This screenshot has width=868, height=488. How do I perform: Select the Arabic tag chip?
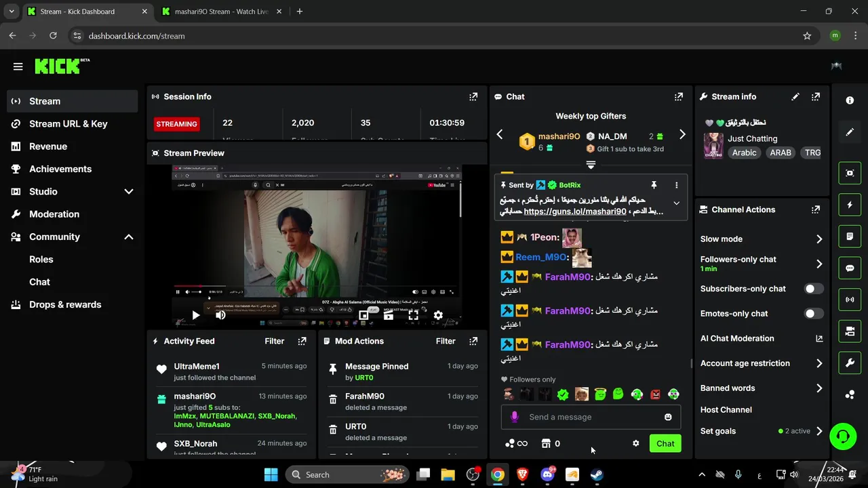click(744, 153)
